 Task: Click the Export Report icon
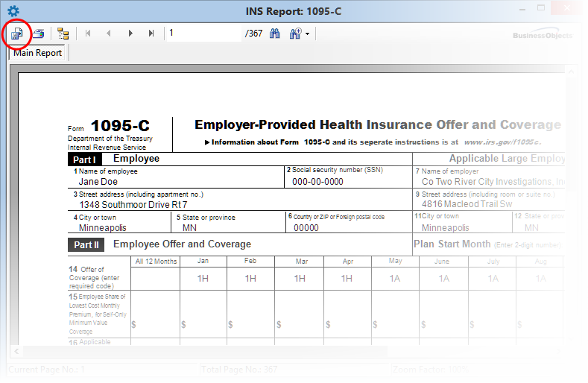coord(17,34)
